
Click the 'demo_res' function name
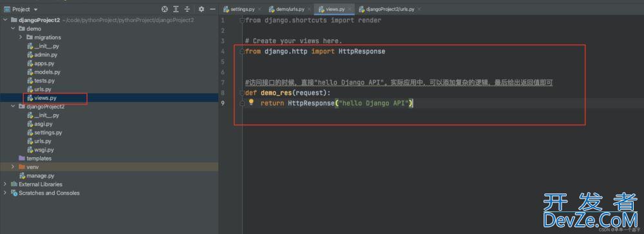tap(276, 93)
